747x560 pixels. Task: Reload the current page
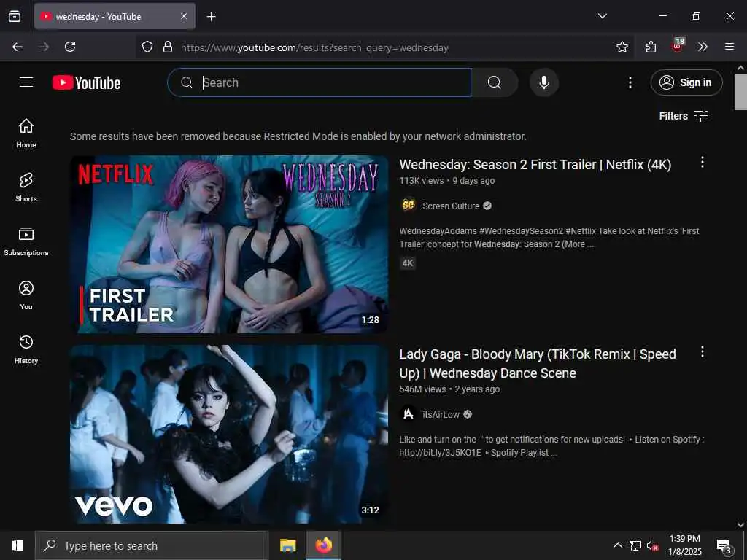[x=70, y=47]
